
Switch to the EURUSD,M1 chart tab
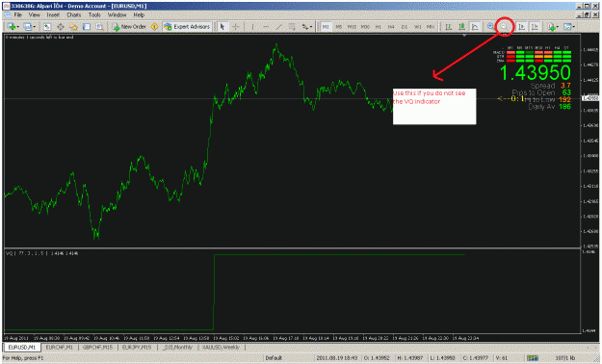click(x=22, y=347)
